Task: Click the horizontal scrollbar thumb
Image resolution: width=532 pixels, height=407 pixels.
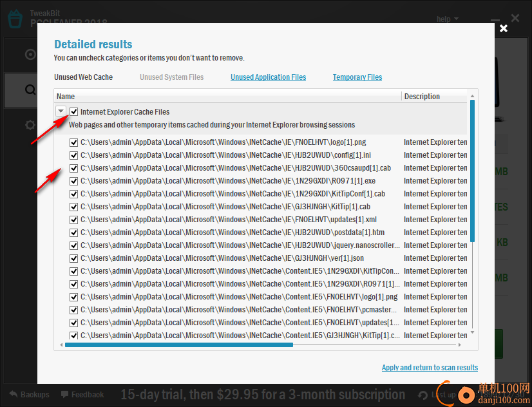Action: click(x=179, y=345)
